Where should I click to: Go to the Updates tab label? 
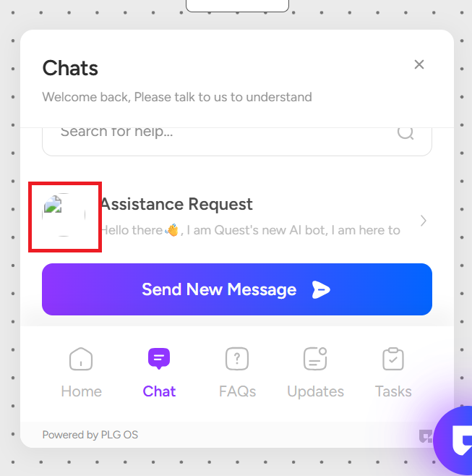click(315, 391)
